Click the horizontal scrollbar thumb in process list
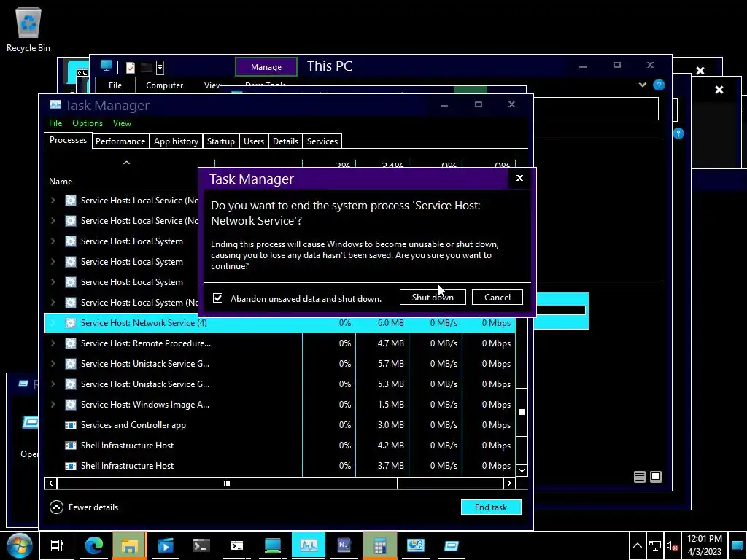This screenshot has height=560, width=747. [227, 483]
